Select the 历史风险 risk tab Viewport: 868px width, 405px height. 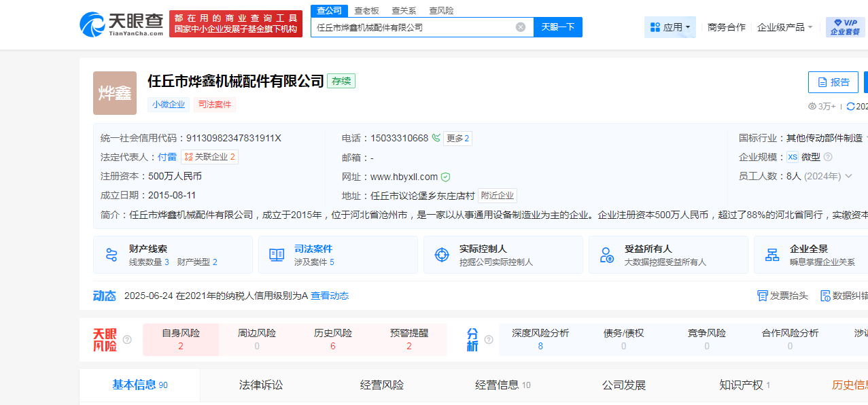pos(332,339)
